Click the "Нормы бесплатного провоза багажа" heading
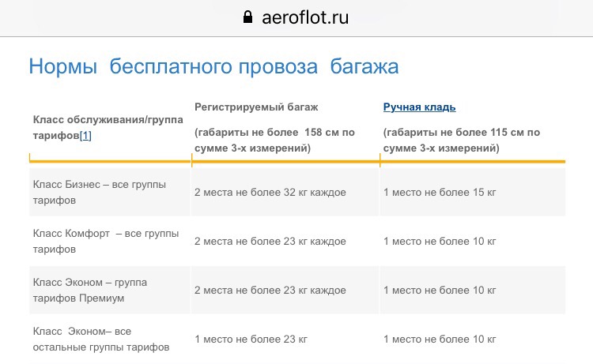The width and height of the screenshot is (593, 364). pos(213,66)
